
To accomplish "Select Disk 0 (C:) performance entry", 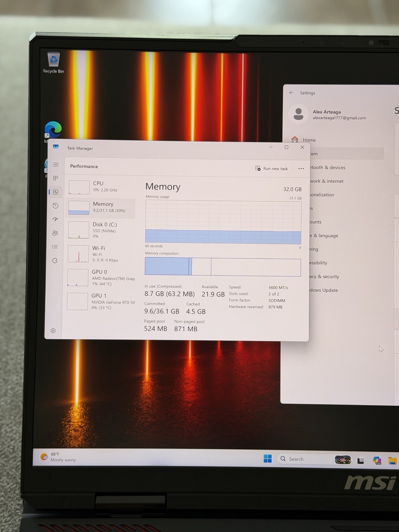I will [101, 230].
